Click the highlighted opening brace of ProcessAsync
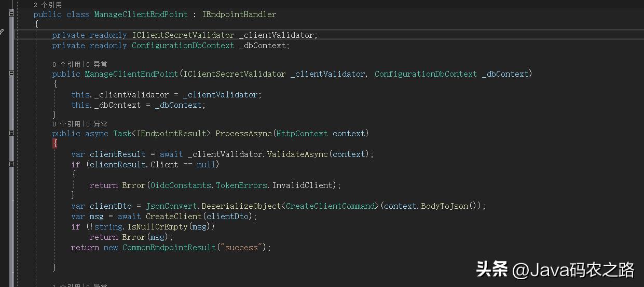 coord(55,143)
